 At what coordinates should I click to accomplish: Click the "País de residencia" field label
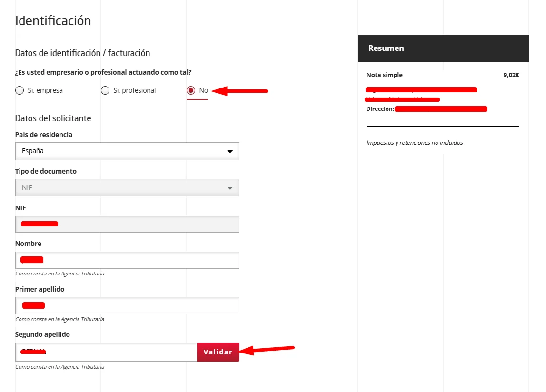coord(44,135)
